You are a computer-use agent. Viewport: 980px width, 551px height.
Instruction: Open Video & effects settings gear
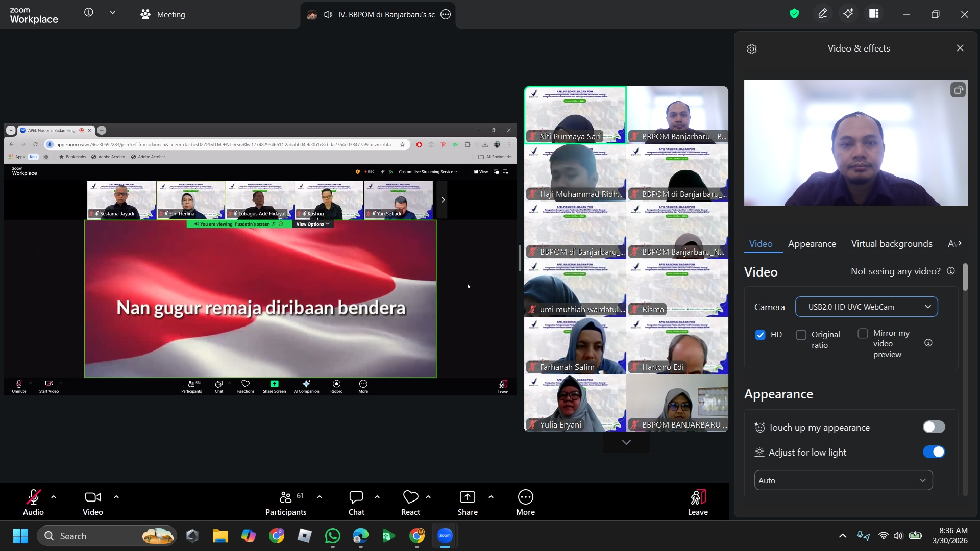(752, 49)
